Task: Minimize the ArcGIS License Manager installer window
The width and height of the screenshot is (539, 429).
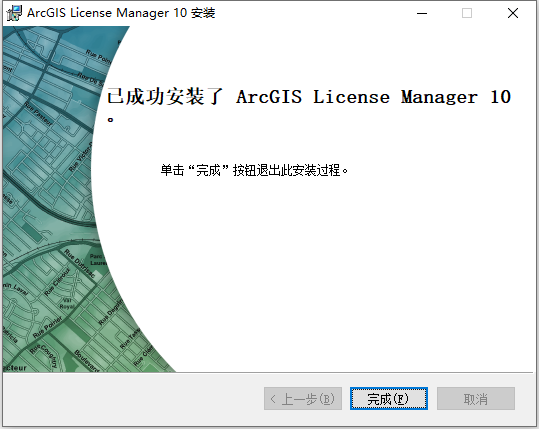Action: pyautogui.click(x=422, y=13)
